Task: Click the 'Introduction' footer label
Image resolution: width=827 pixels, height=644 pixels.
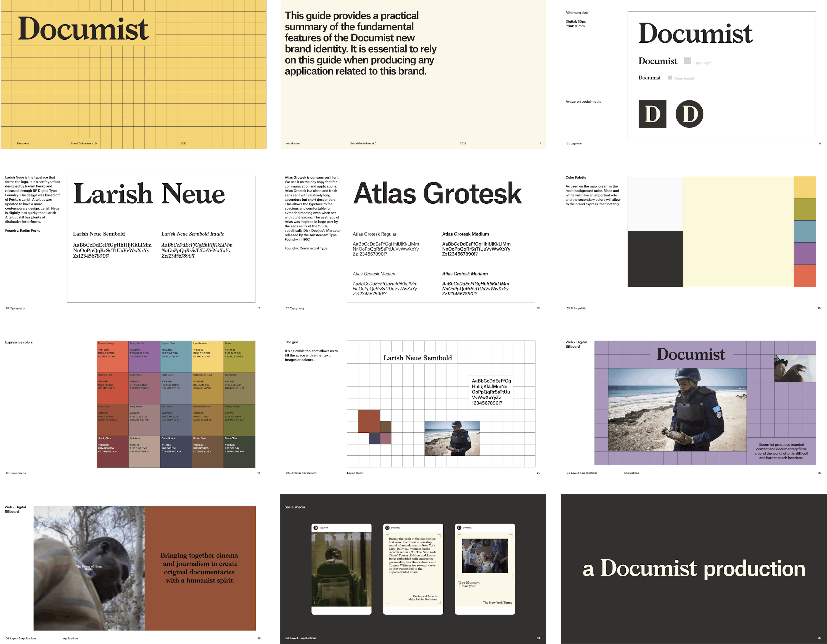Action: click(x=293, y=143)
